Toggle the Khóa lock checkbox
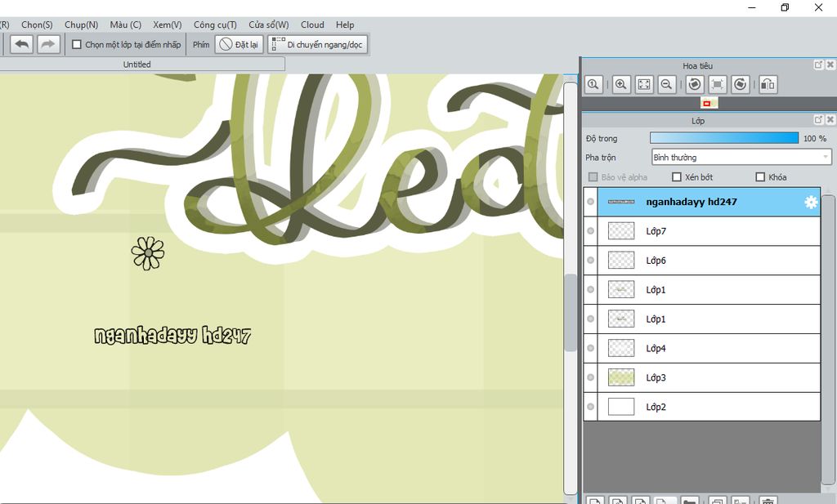 [760, 177]
